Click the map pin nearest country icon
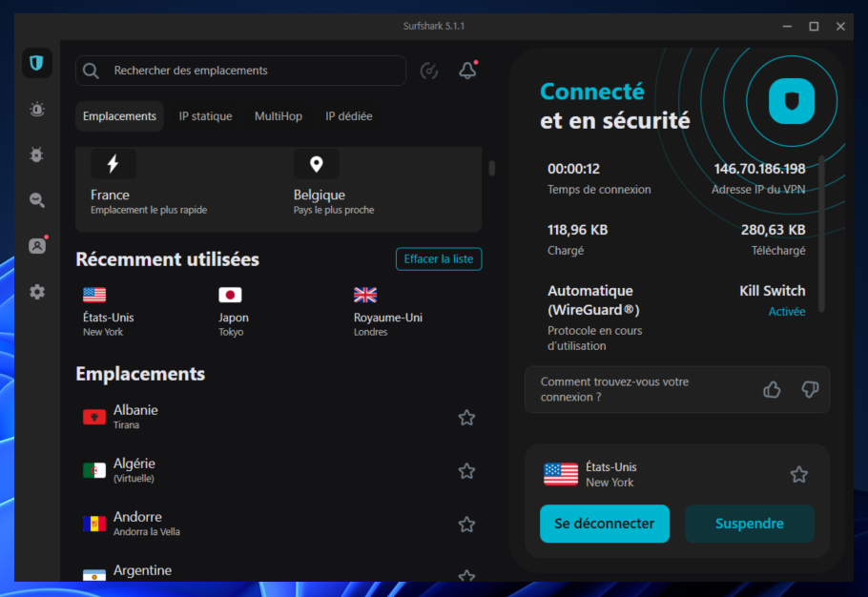 316,164
